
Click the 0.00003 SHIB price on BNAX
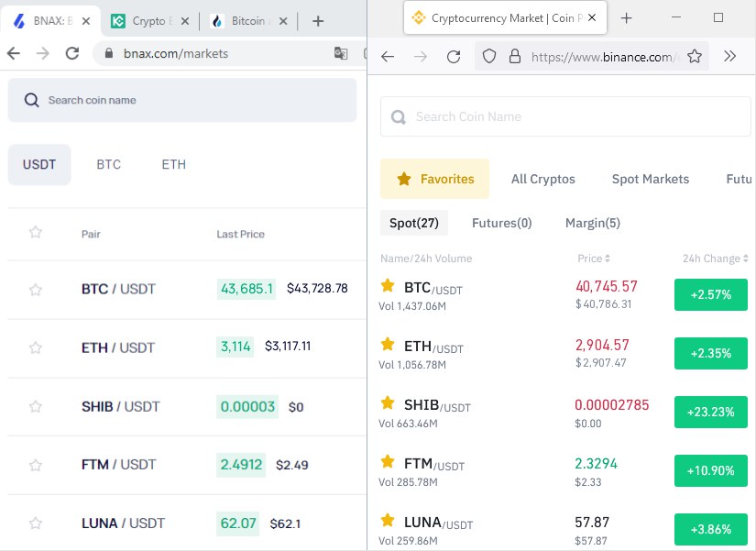[x=247, y=407]
